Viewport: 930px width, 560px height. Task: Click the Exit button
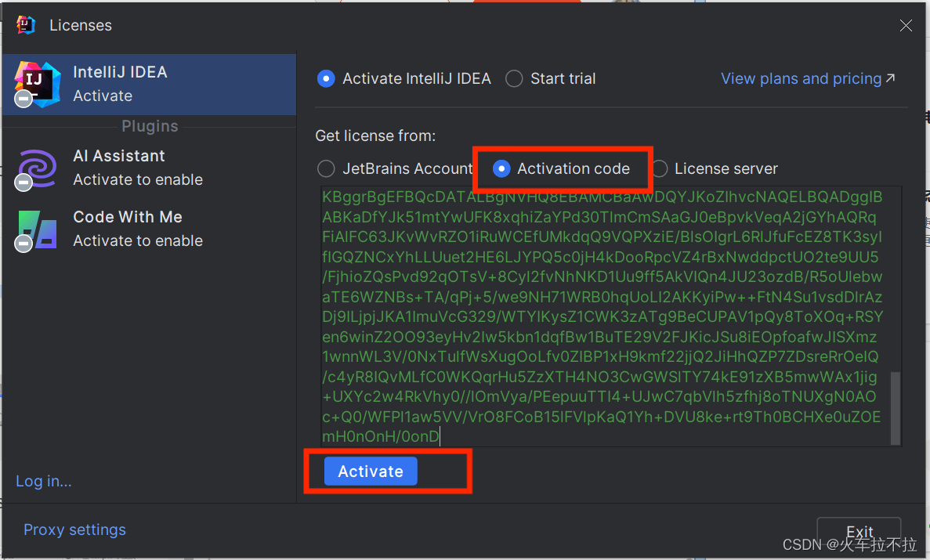coord(859,532)
